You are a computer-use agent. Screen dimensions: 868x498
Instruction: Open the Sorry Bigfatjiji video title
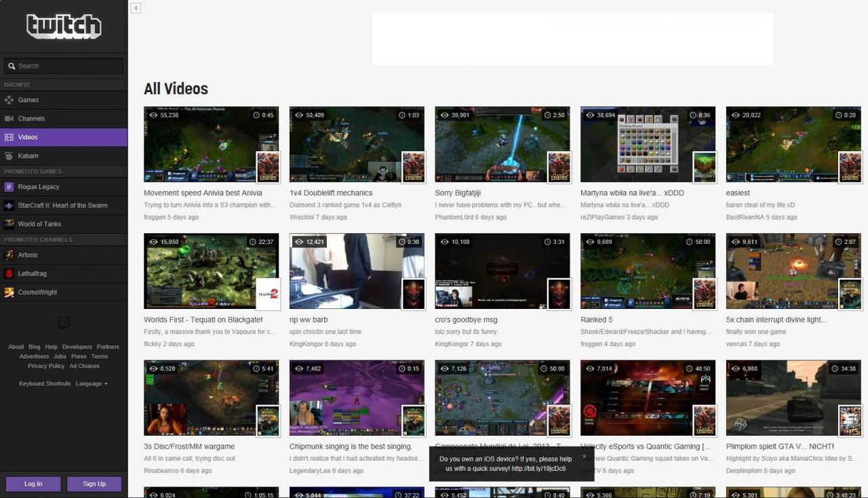coord(458,193)
